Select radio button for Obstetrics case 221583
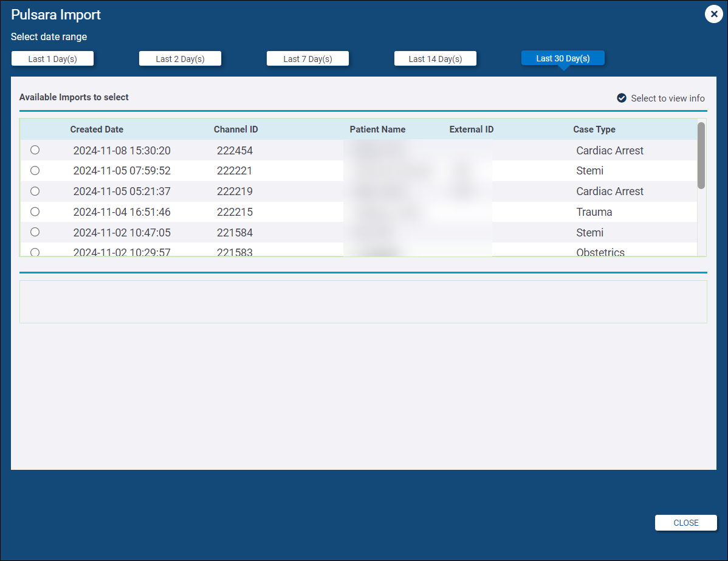 (35, 252)
